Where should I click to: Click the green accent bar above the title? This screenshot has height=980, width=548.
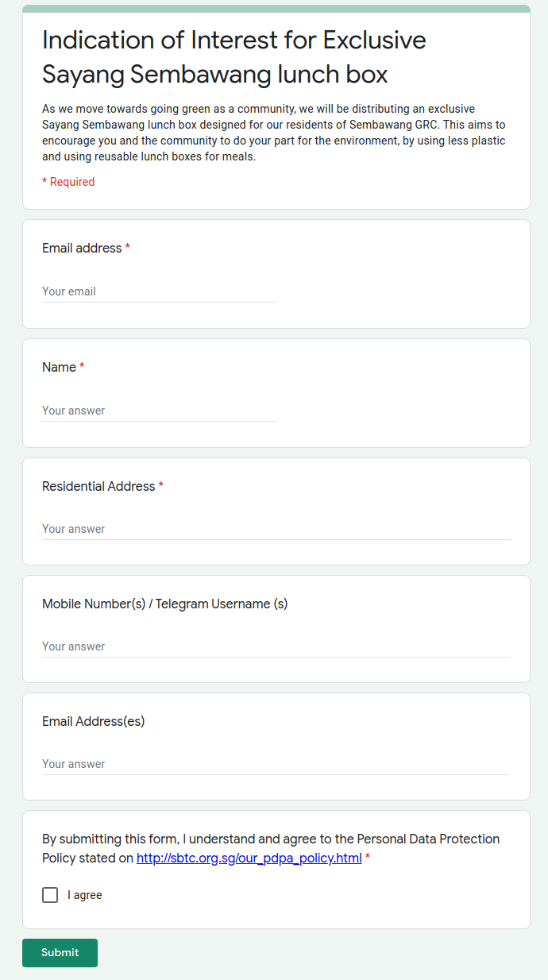276,8
